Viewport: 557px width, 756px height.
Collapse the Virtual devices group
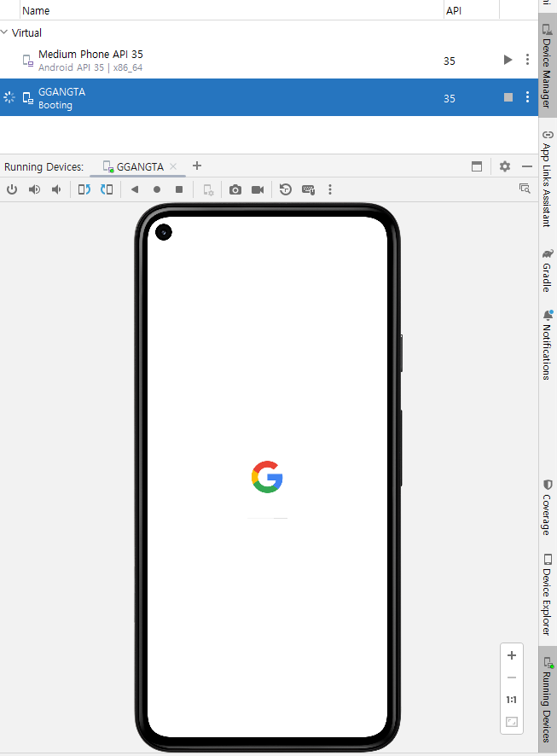click(4, 32)
